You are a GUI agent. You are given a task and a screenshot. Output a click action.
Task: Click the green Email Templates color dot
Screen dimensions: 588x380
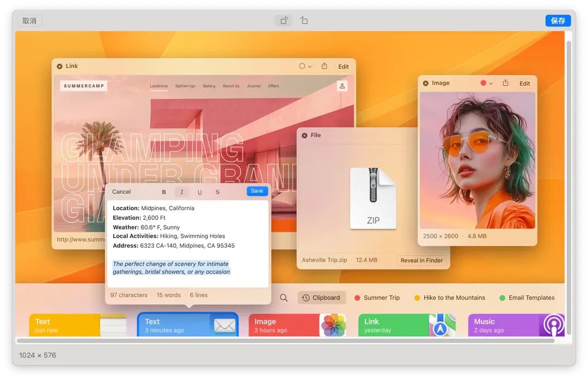click(x=503, y=298)
